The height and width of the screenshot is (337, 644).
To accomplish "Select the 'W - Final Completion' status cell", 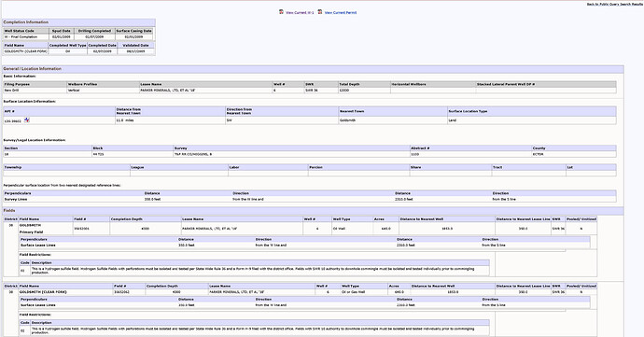I will pos(26,37).
